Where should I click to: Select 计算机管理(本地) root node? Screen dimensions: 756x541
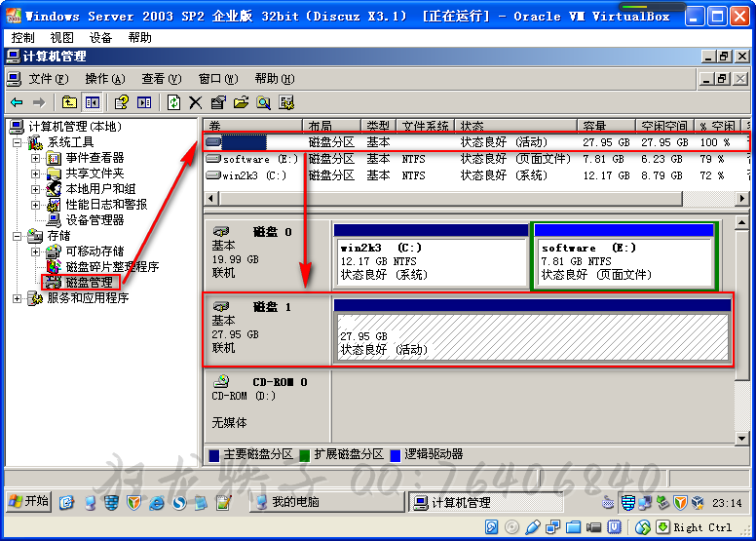coord(75,127)
